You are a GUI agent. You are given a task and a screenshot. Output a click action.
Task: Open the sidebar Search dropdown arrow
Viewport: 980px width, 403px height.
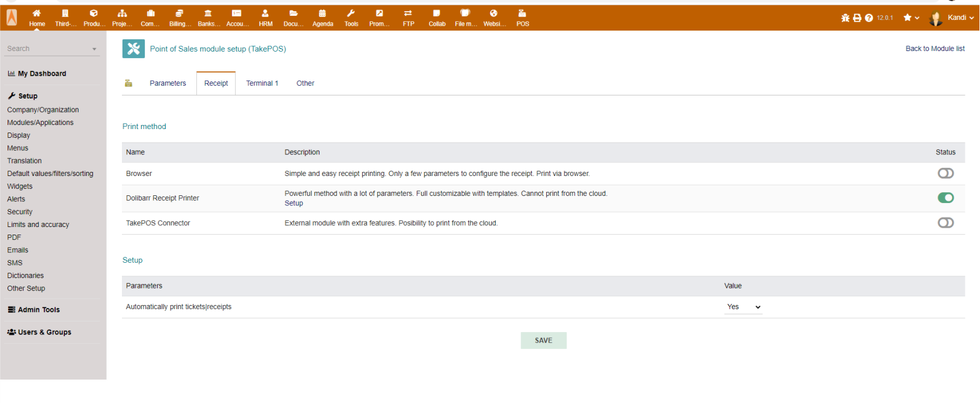tap(94, 49)
